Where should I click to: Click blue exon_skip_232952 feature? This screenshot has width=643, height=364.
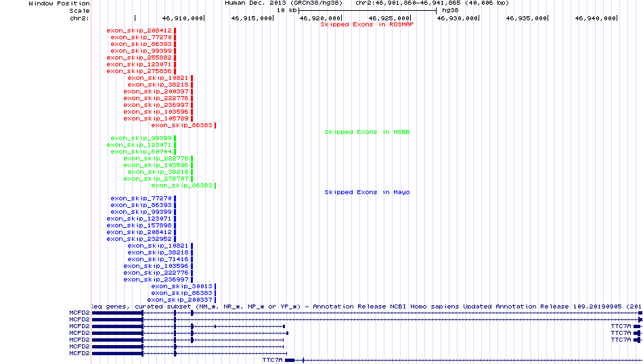[139, 240]
